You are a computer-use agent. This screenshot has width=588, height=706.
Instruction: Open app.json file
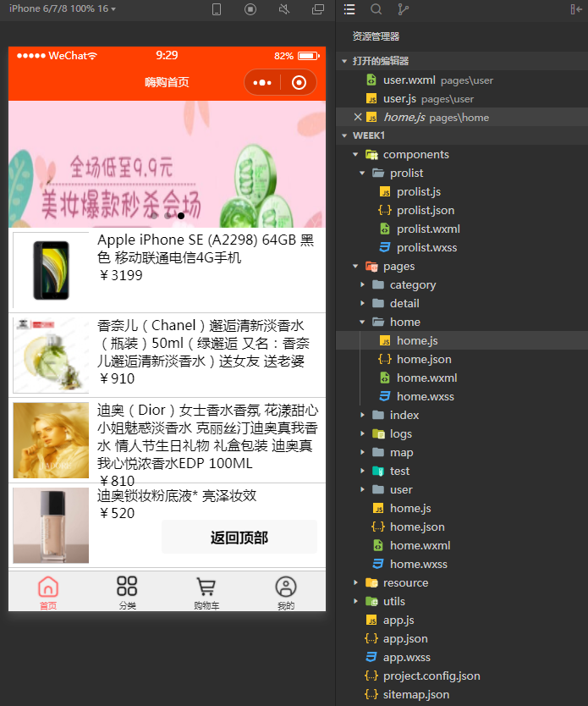coord(462,638)
